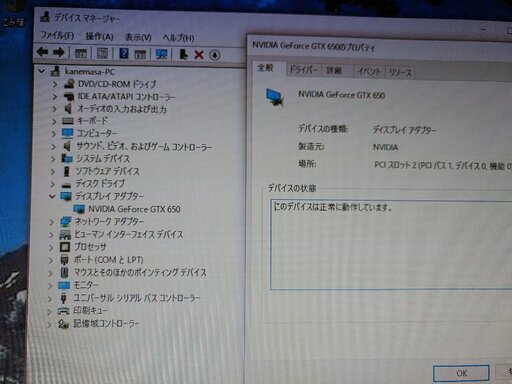Select the サウンド、ビデオ、およびゲーム コントローラー row text
Image resolution: width=512 pixels, height=384 pixels.
(x=144, y=146)
